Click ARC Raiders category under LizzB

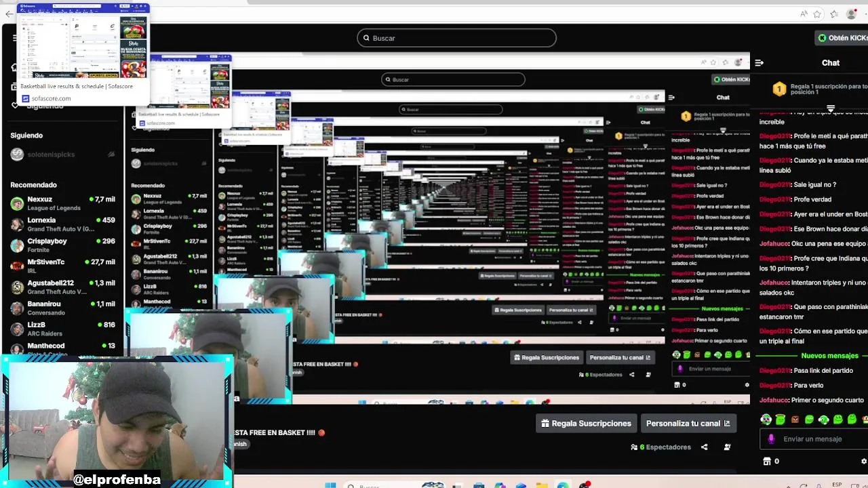point(45,333)
